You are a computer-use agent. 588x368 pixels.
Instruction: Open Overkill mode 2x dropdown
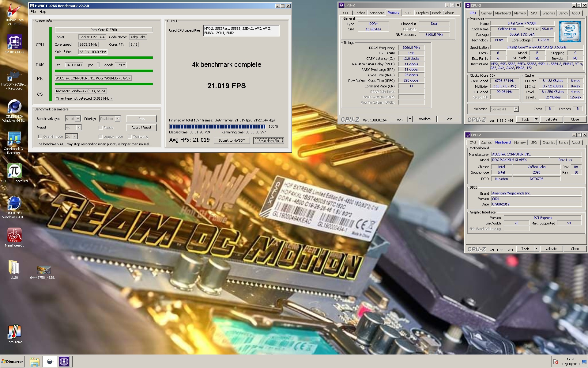[x=71, y=136]
